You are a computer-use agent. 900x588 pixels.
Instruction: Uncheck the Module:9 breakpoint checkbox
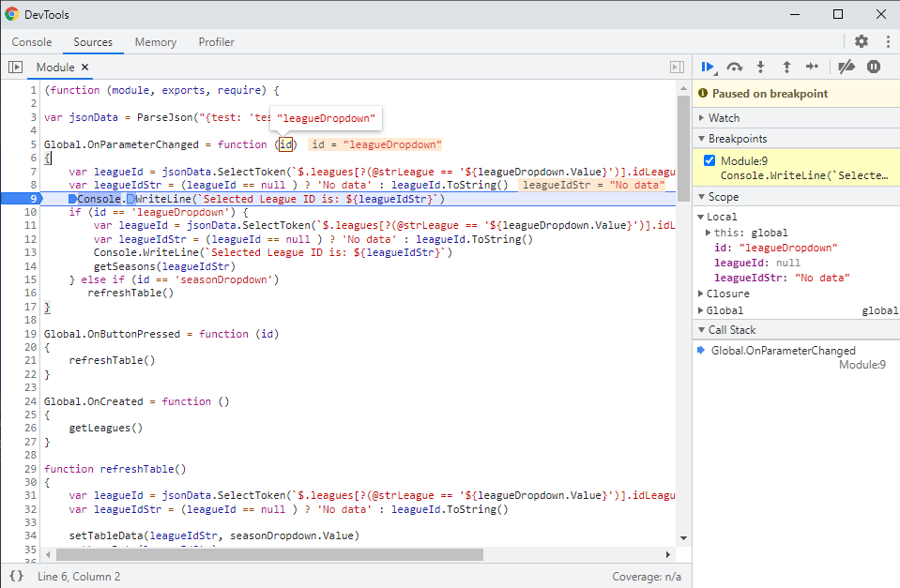[709, 160]
